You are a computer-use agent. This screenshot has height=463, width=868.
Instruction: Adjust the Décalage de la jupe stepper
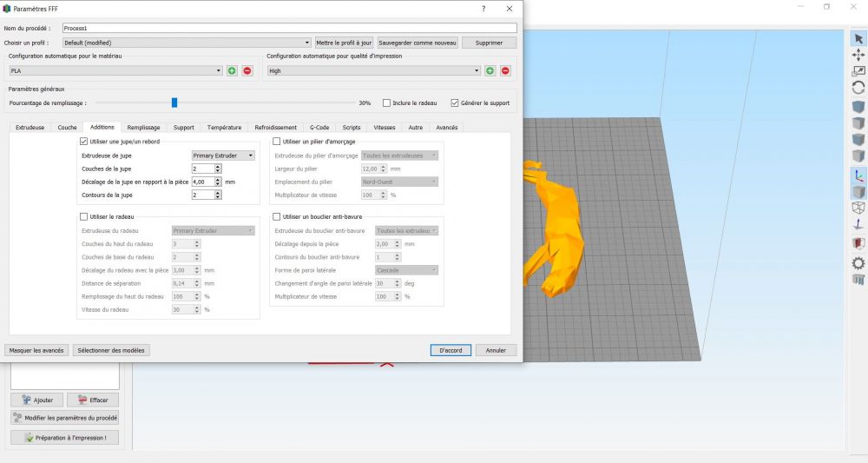tap(218, 182)
